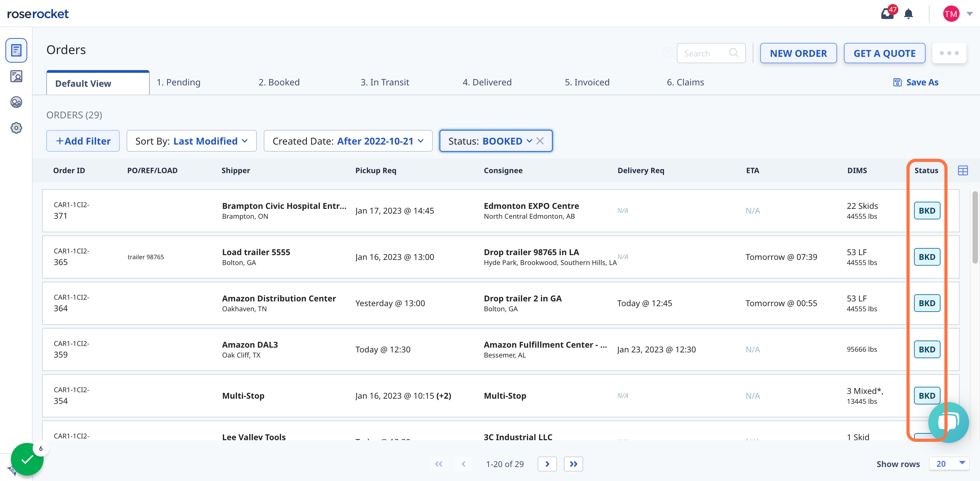The height and width of the screenshot is (481, 980).
Task: Open the partners sidebar icon
Action: [16, 102]
